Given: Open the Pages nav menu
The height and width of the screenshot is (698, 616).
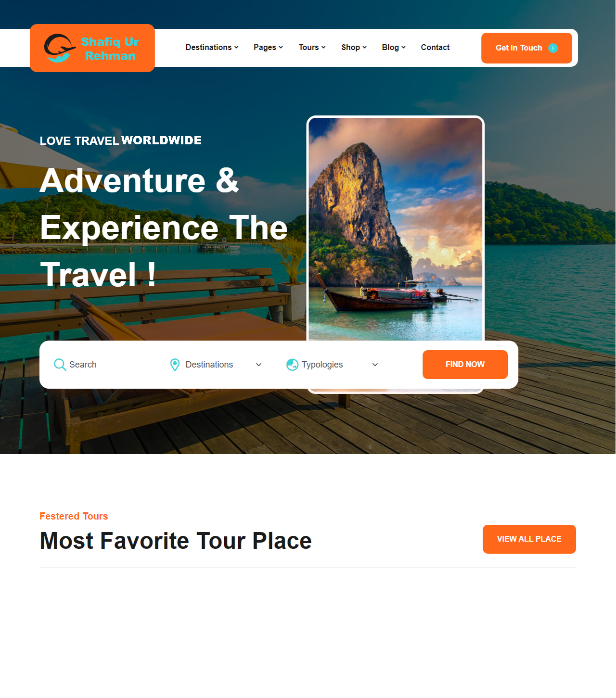Looking at the screenshot, I should pyautogui.click(x=268, y=47).
